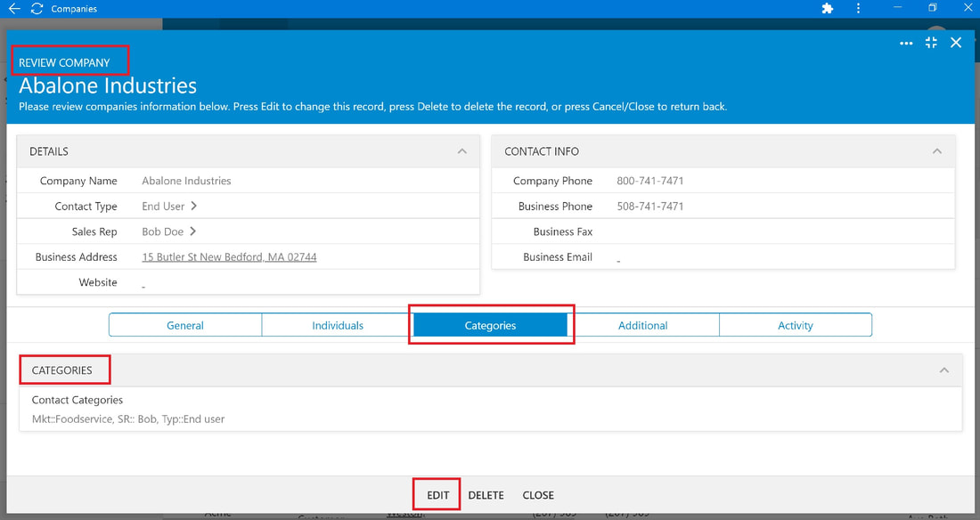Open the horizontal ellipsis form menu

(x=906, y=43)
